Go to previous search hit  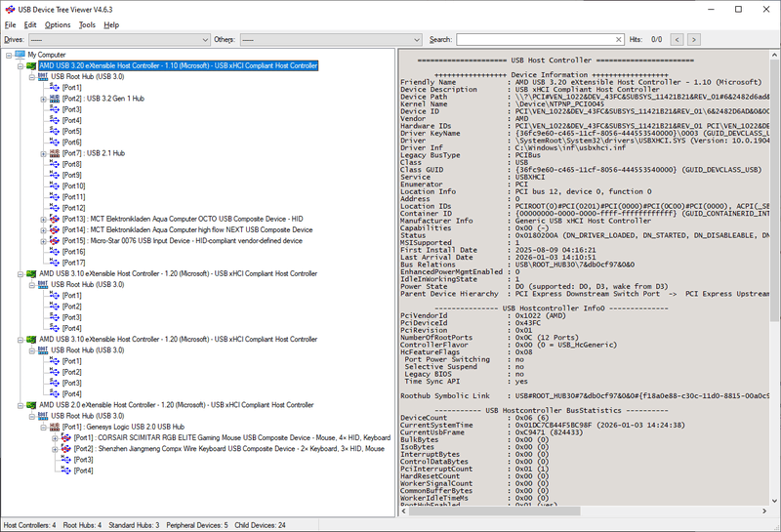click(677, 39)
